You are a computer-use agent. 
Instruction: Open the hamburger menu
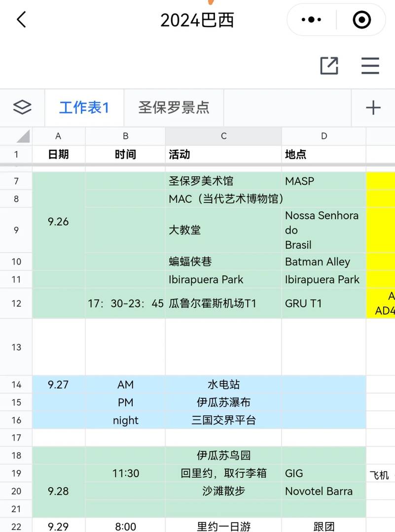tap(370, 66)
